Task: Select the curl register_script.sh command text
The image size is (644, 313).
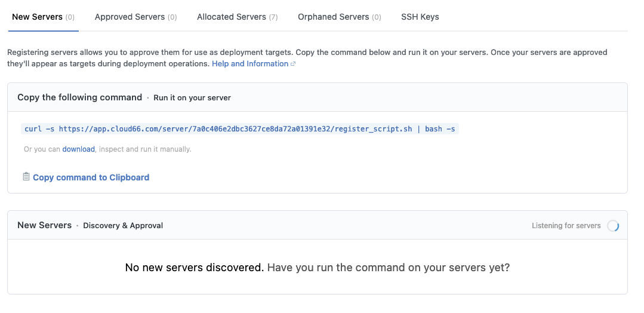Action: point(240,129)
